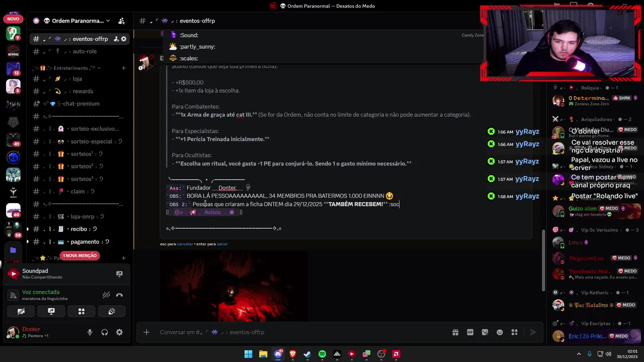Open the connection details icon beside Voz conectada
644x362 pixels.
(x=14, y=295)
